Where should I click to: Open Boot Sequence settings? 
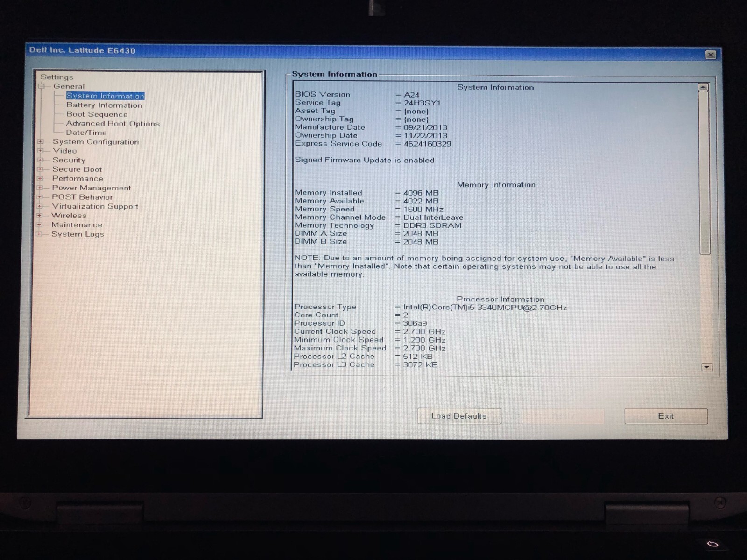[97, 114]
